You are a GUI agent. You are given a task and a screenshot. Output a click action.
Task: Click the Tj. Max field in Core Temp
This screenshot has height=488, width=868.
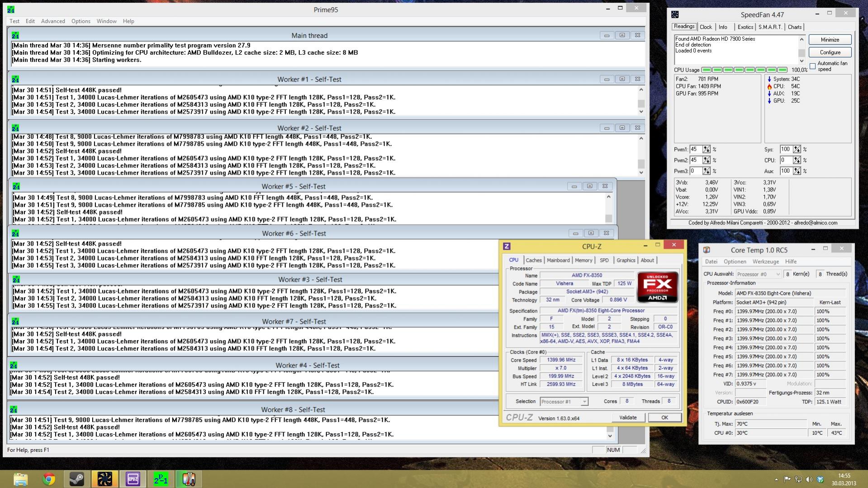[x=771, y=424]
